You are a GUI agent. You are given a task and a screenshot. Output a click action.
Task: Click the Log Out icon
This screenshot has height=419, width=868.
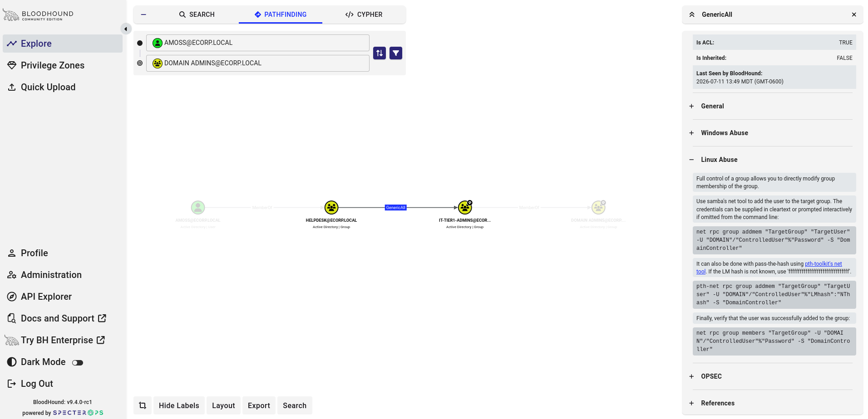[12, 384]
